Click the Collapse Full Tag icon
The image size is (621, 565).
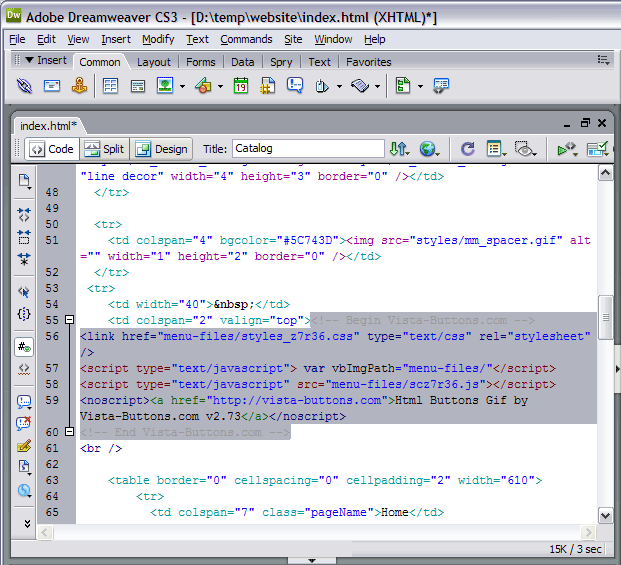(24, 215)
